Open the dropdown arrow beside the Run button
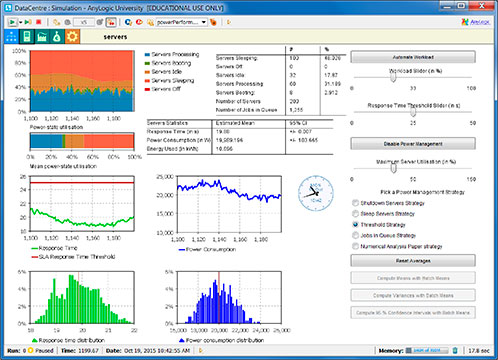 20,22
